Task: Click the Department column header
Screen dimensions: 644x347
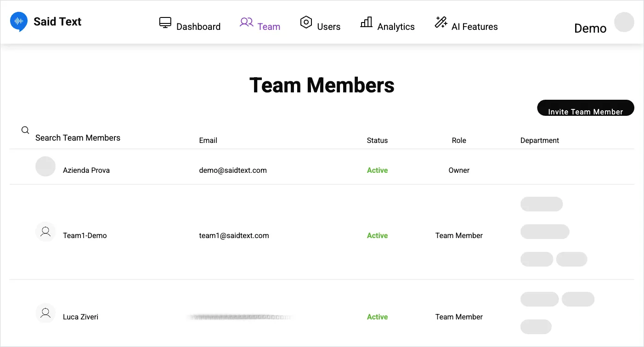Action: [x=540, y=141]
